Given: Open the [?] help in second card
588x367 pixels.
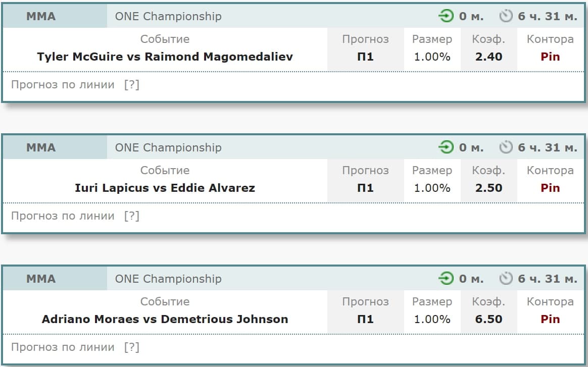Looking at the screenshot, I should [x=132, y=216].
